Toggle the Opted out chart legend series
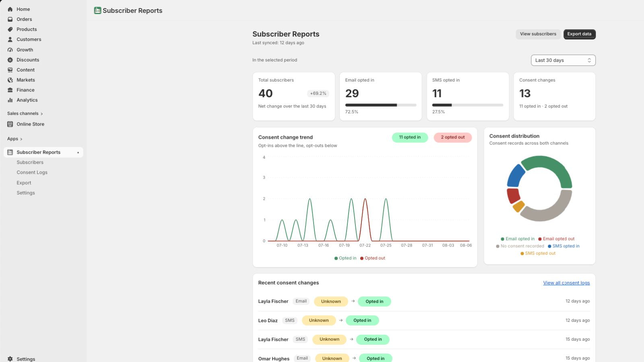The height and width of the screenshot is (362, 644). click(373, 258)
